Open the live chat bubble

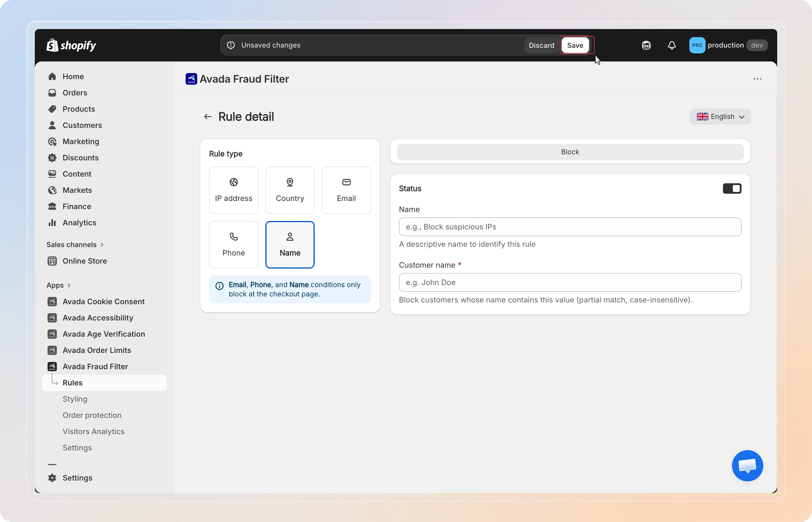pos(747,465)
